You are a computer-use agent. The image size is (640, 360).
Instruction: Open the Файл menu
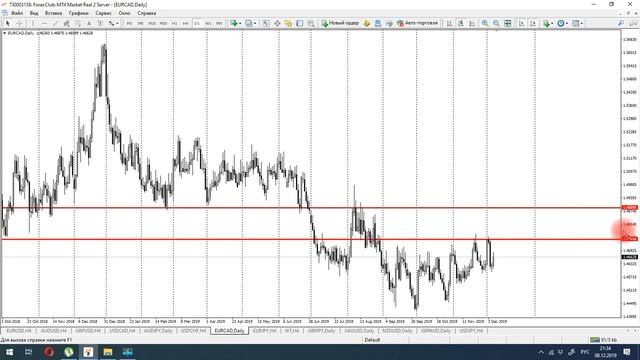coord(17,13)
